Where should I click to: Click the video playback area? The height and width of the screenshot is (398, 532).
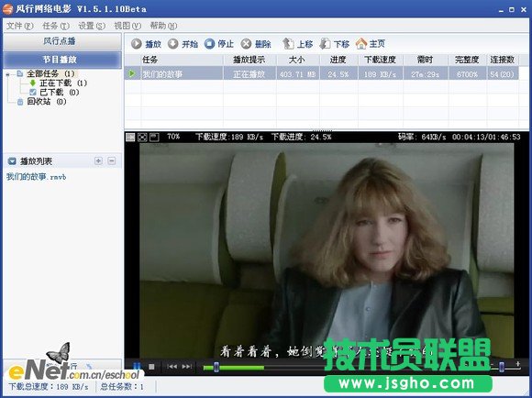click(327, 250)
